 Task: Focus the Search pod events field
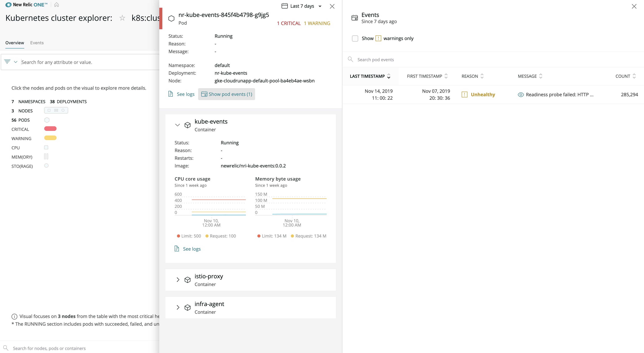click(x=493, y=59)
